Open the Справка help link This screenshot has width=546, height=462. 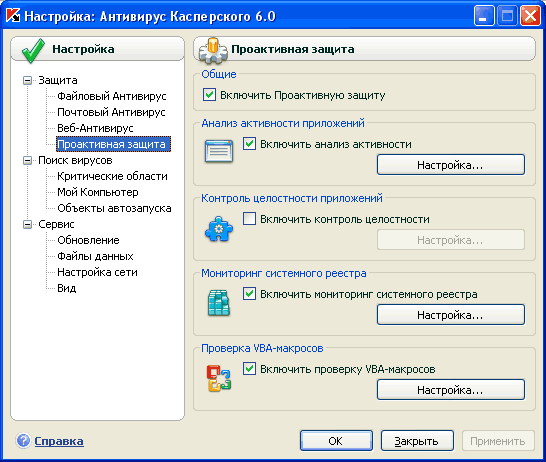pos(59,441)
